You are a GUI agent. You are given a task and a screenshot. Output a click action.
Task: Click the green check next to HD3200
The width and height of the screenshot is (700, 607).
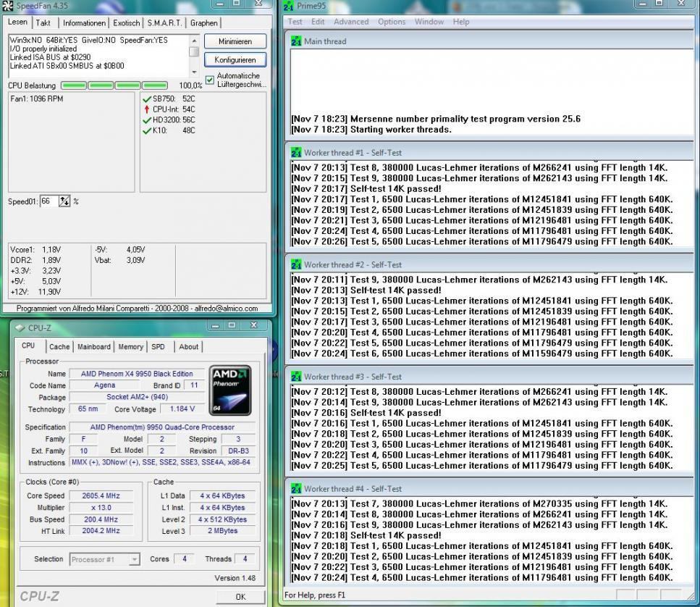click(x=146, y=120)
